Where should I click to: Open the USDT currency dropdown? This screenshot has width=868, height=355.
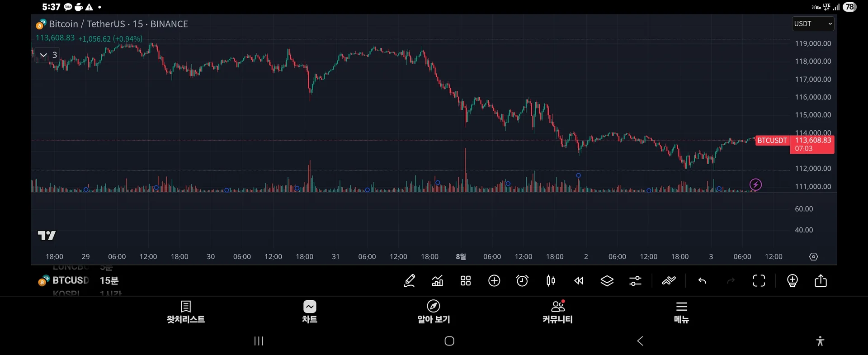click(813, 24)
